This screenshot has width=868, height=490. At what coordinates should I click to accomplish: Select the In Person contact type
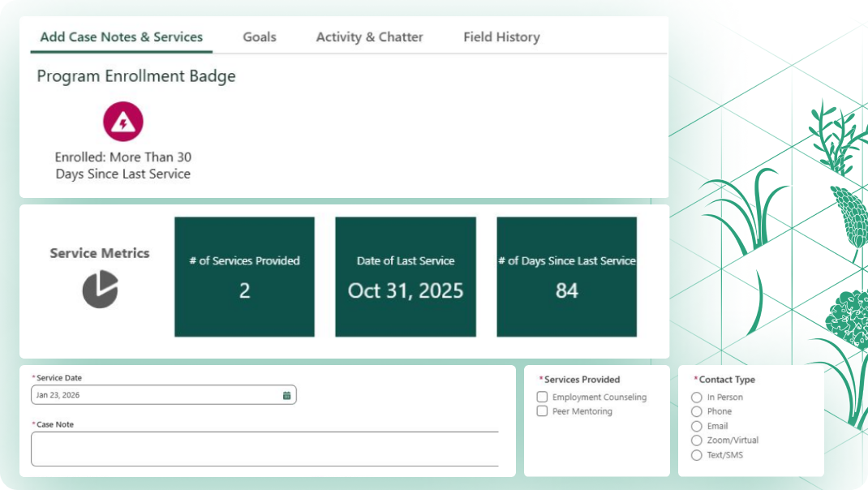(696, 398)
